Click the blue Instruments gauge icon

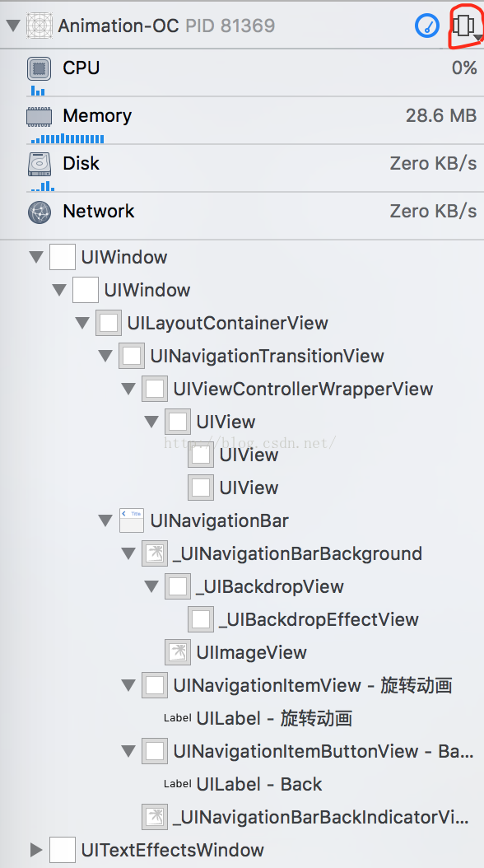[426, 26]
